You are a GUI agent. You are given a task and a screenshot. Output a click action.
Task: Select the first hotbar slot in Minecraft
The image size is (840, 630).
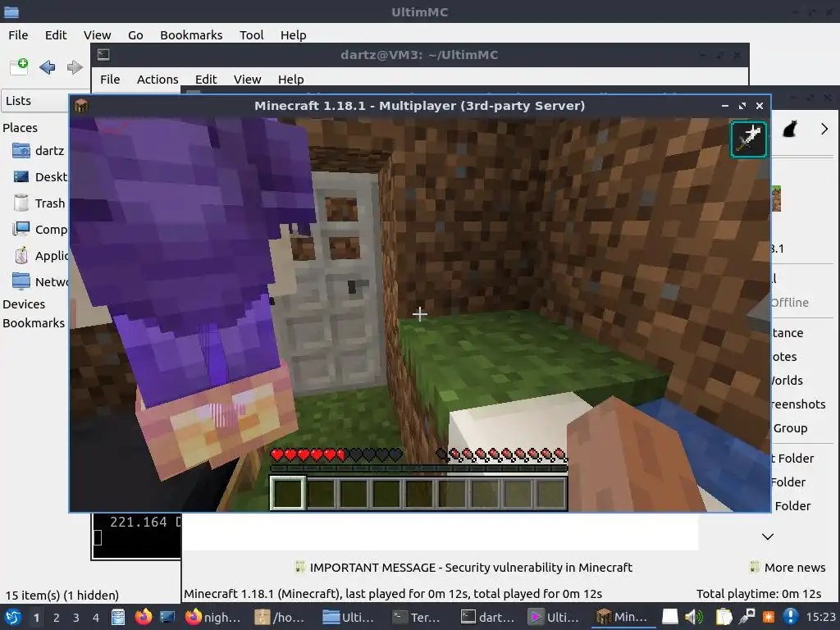(x=288, y=492)
